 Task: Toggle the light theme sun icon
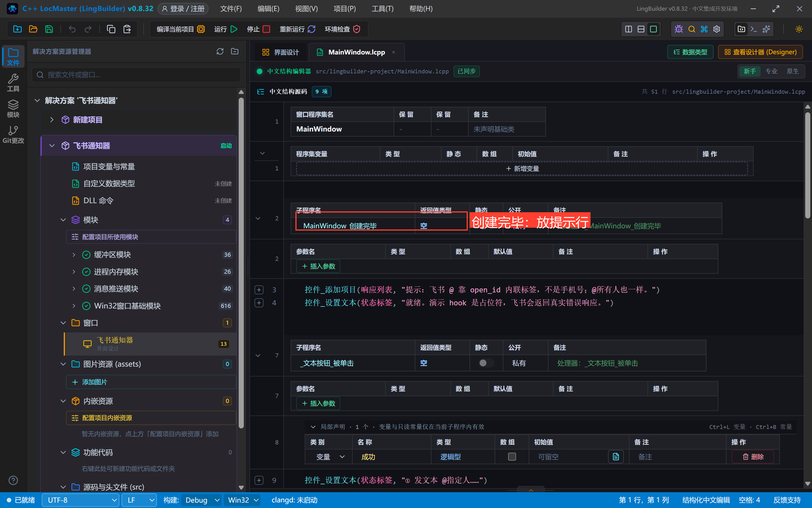(799, 29)
